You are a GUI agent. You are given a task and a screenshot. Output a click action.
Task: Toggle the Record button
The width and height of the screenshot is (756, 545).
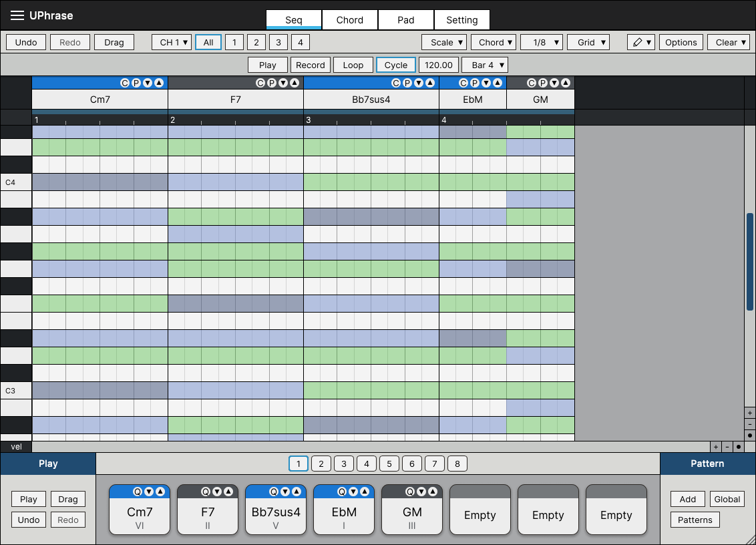(x=311, y=65)
